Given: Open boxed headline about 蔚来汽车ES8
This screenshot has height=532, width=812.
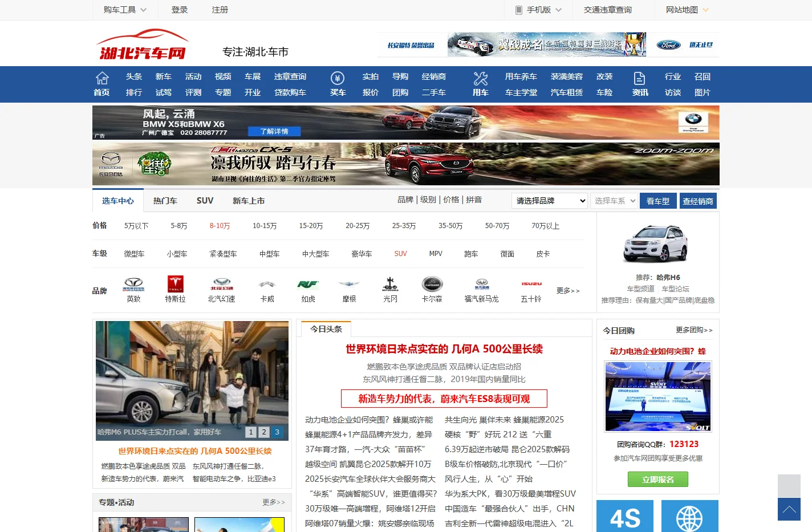Looking at the screenshot, I should [444, 399].
